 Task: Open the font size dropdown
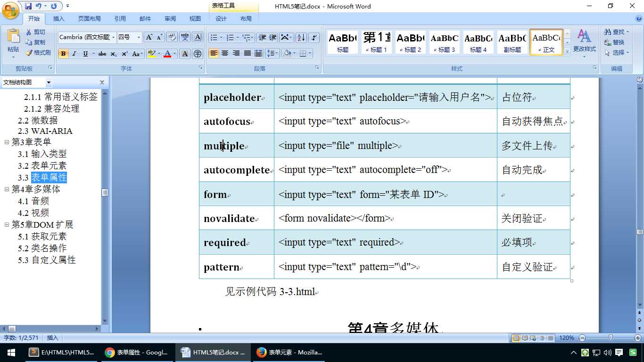pos(139,37)
